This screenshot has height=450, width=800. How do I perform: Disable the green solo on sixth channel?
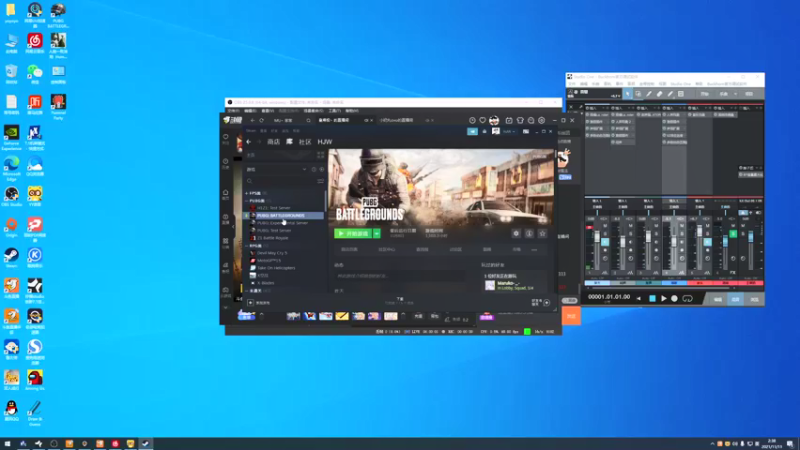[x=733, y=234]
